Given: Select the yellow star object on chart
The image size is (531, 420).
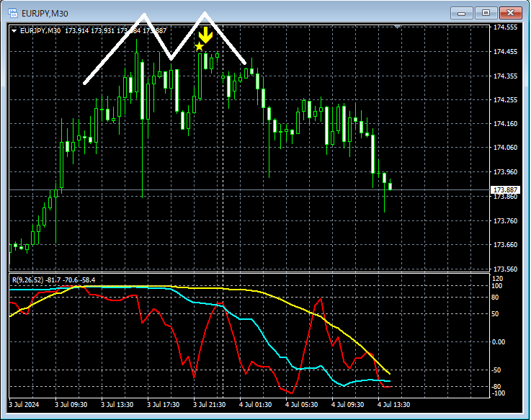Looking at the screenshot, I should coord(199,46).
